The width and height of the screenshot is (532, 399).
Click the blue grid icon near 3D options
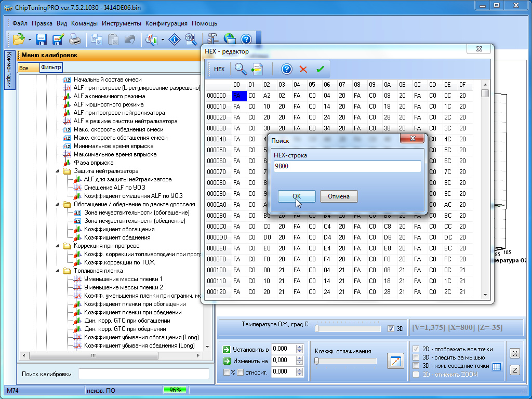tap(496, 366)
